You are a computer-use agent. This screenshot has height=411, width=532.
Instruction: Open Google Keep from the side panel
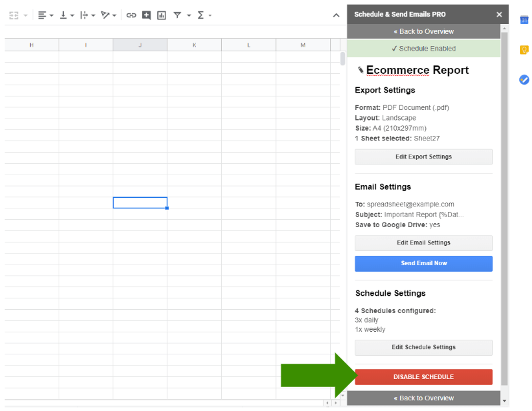524,50
